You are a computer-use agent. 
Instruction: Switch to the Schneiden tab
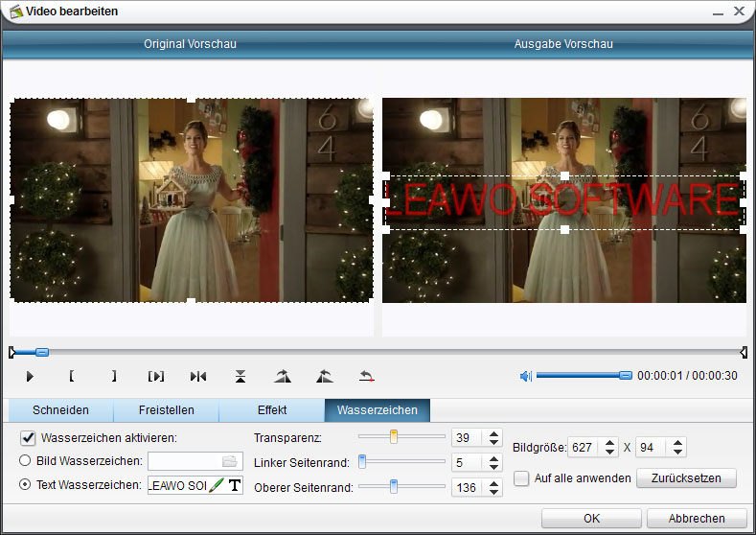[x=60, y=410]
